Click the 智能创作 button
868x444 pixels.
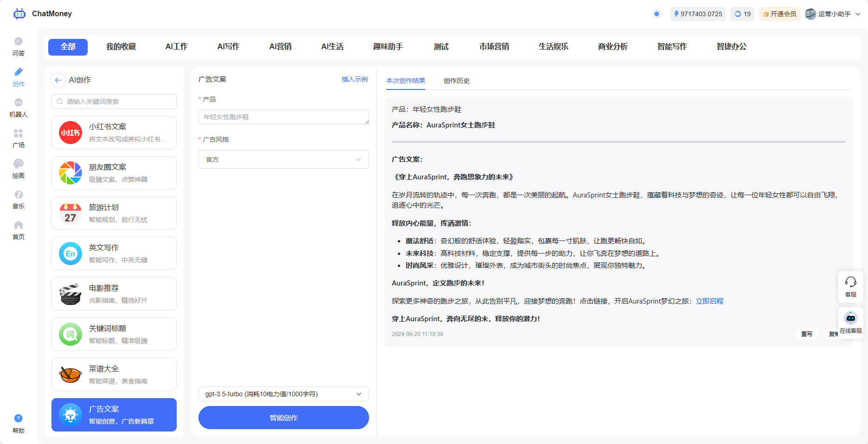(284, 418)
